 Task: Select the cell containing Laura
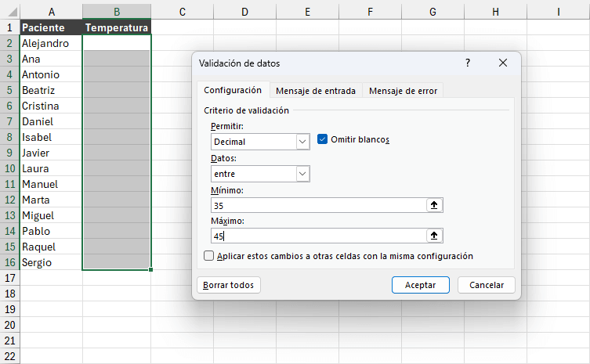(x=52, y=168)
